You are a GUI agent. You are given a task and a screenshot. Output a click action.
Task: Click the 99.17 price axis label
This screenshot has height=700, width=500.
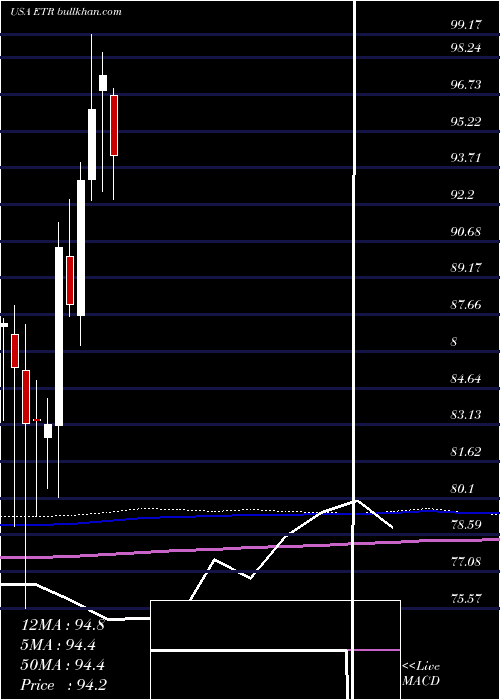(466, 25)
